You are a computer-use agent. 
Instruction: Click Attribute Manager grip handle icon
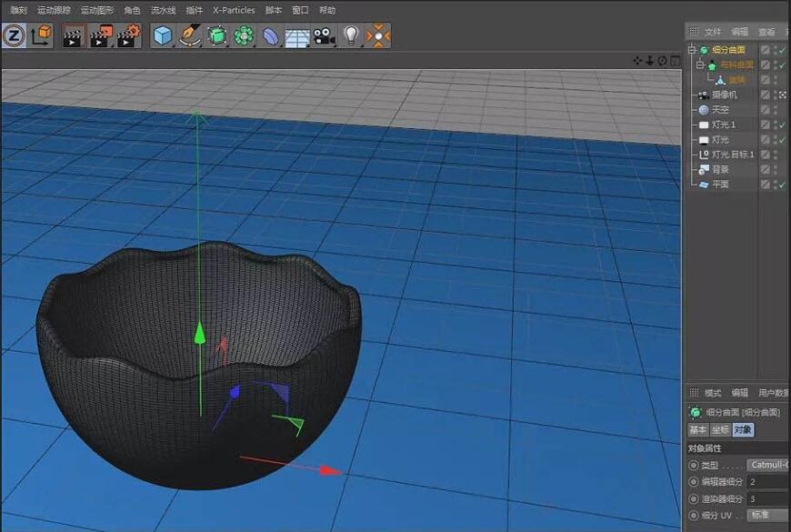694,392
